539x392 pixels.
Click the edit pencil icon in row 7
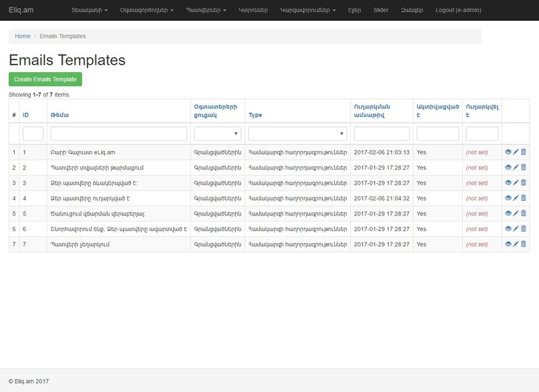pyautogui.click(x=516, y=244)
